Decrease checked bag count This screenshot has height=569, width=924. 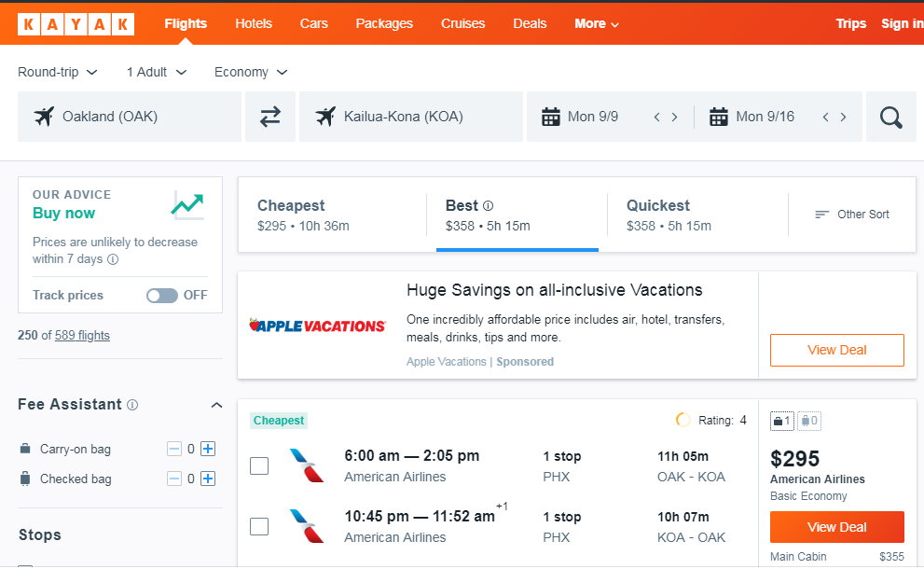pyautogui.click(x=174, y=479)
